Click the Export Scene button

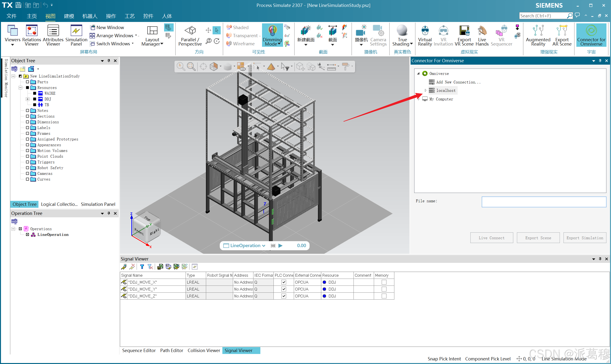pos(538,238)
